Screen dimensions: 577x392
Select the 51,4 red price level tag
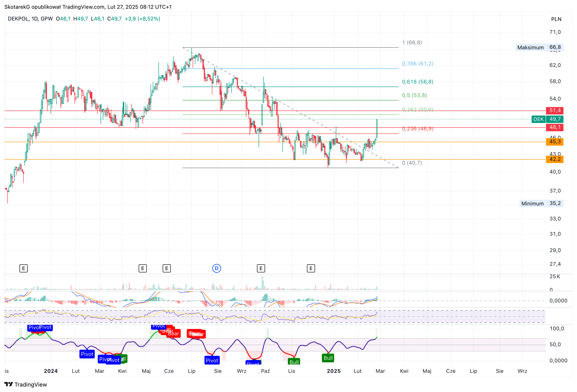pyautogui.click(x=555, y=110)
